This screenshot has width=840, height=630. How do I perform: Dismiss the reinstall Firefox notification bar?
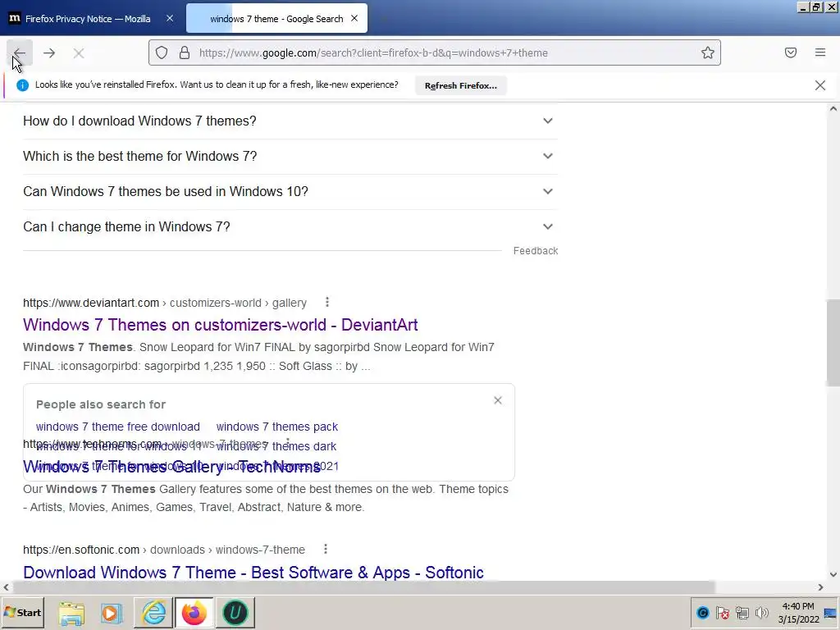(x=820, y=85)
